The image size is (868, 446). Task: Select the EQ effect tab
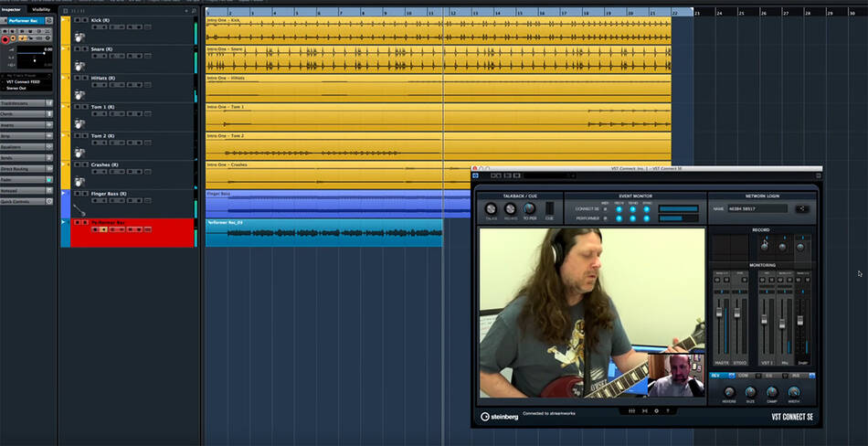click(x=775, y=375)
